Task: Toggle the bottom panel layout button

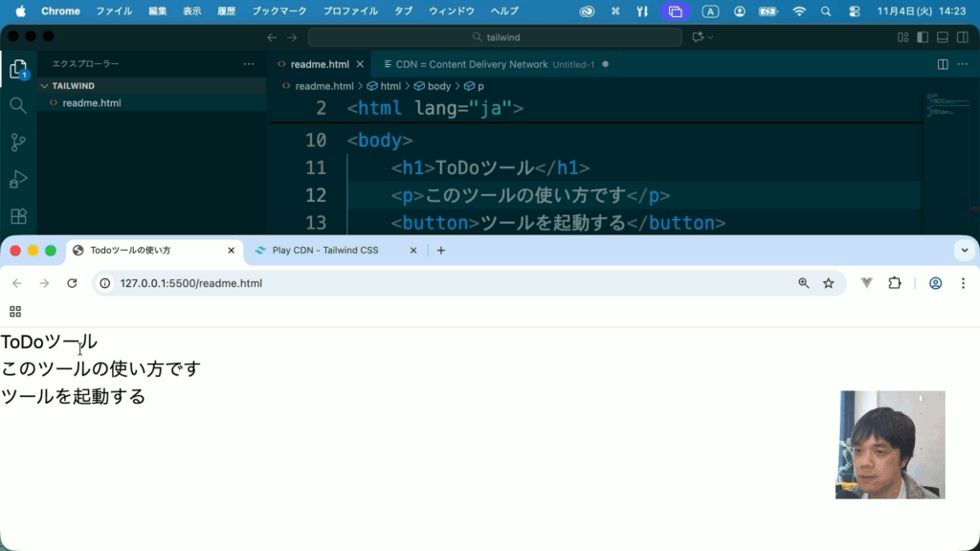Action: [x=943, y=37]
